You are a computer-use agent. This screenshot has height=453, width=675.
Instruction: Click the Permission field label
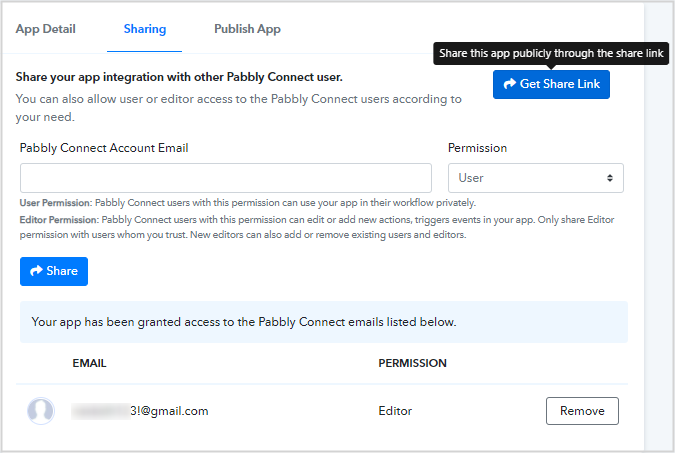[477, 148]
